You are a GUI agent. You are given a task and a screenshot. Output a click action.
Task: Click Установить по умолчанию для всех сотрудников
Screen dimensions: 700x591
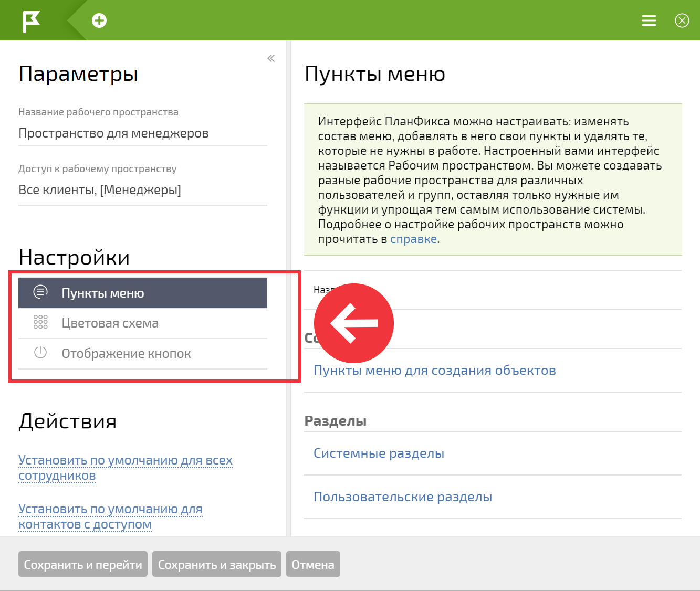coord(126,468)
